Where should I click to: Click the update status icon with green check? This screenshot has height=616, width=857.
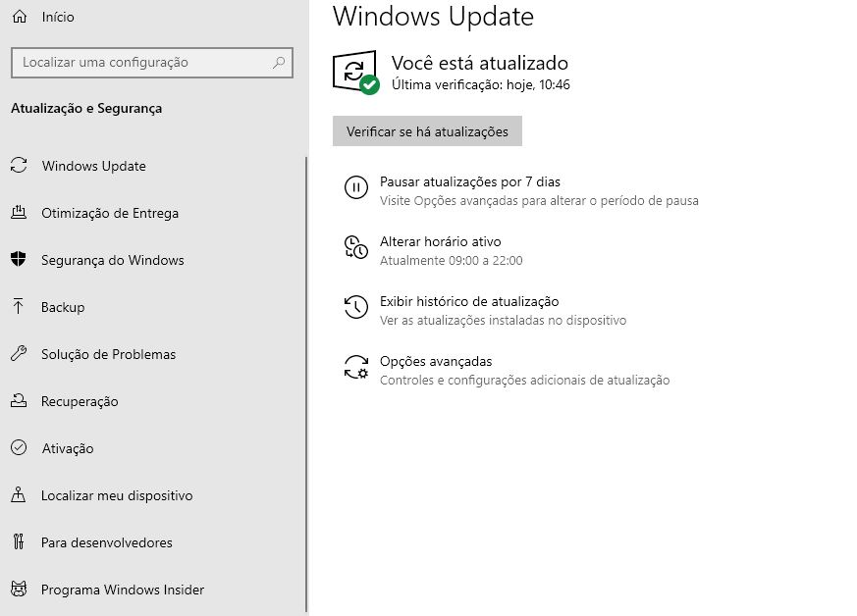(x=355, y=72)
